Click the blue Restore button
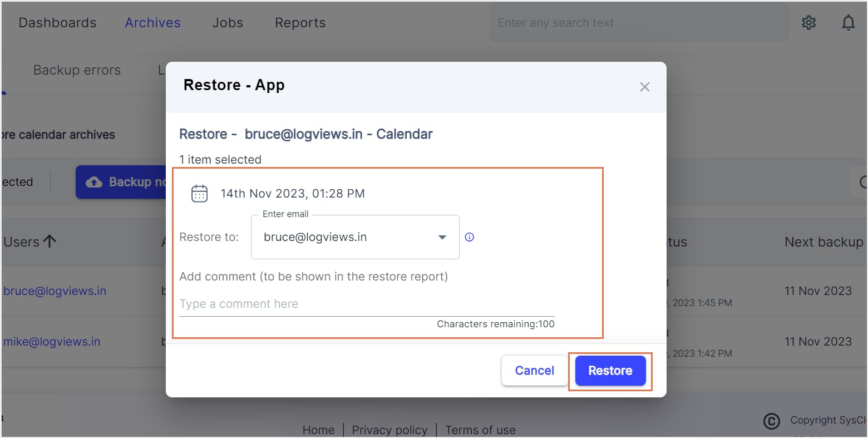 click(610, 371)
